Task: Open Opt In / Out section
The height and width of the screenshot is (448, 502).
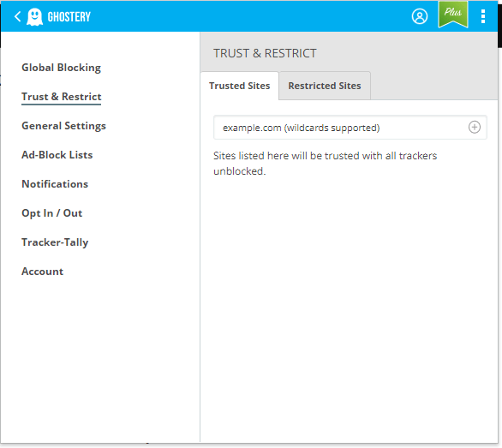Action: (52, 213)
